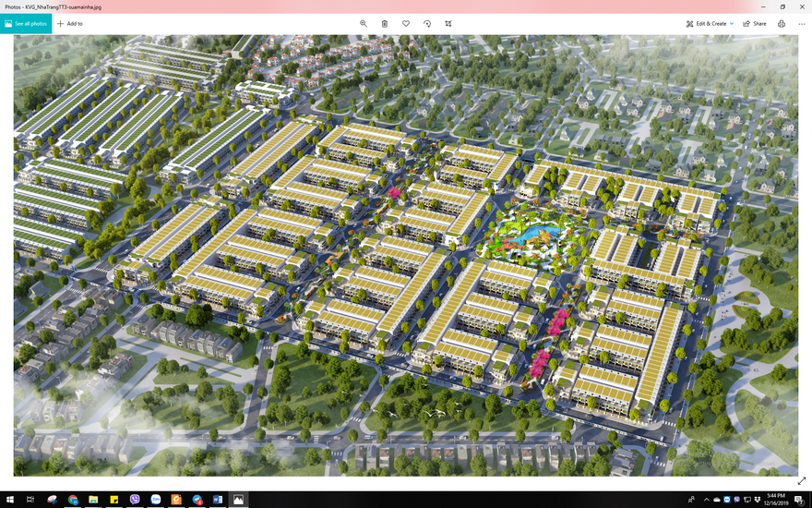The width and height of the screenshot is (812, 508).
Task: Open the Action Center notifications icon
Action: tap(800, 499)
